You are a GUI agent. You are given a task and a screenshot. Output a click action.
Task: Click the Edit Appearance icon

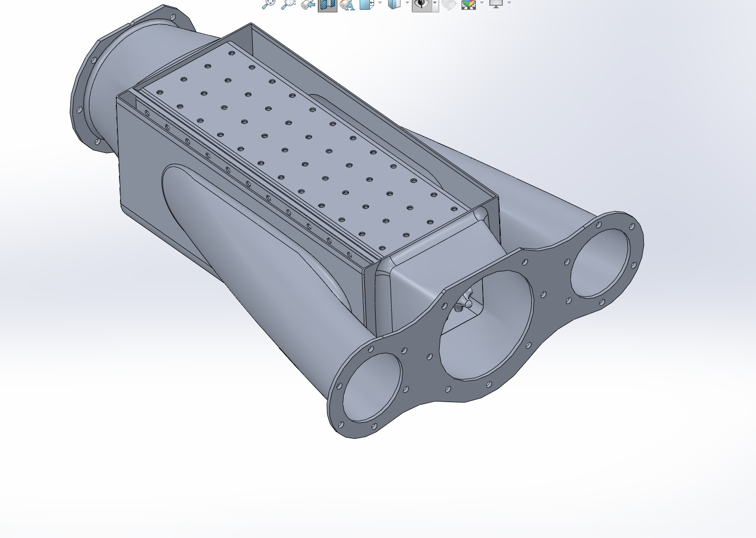pos(449,4)
